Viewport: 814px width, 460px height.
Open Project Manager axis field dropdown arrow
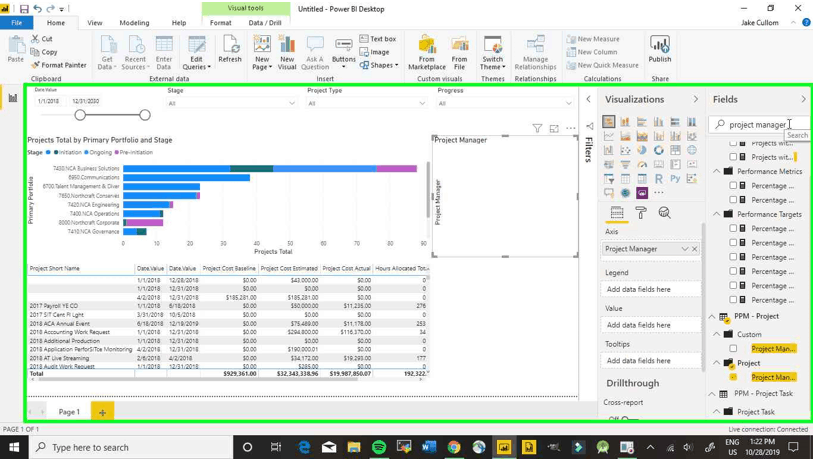685,249
